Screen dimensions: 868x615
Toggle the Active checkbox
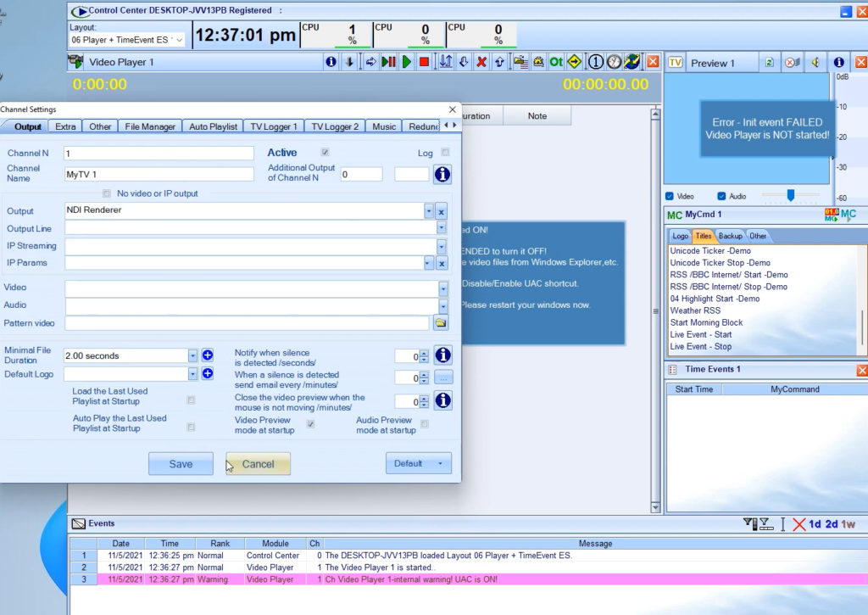tap(325, 153)
